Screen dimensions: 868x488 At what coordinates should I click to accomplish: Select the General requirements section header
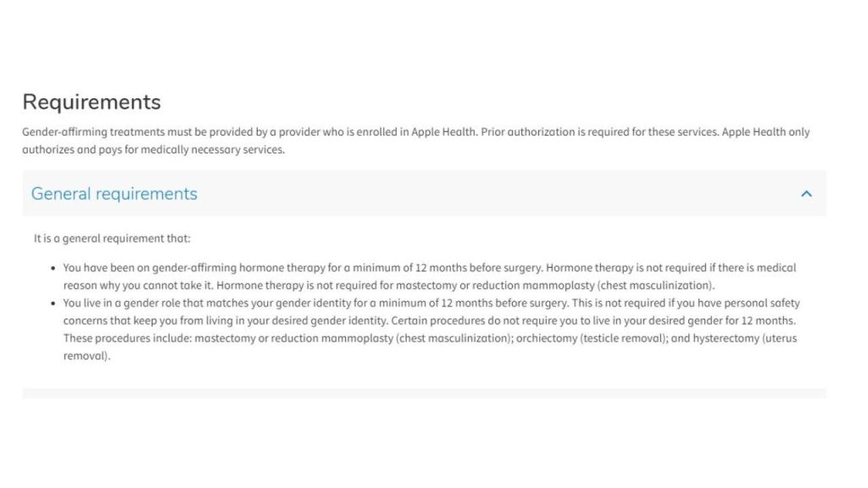[x=113, y=193]
